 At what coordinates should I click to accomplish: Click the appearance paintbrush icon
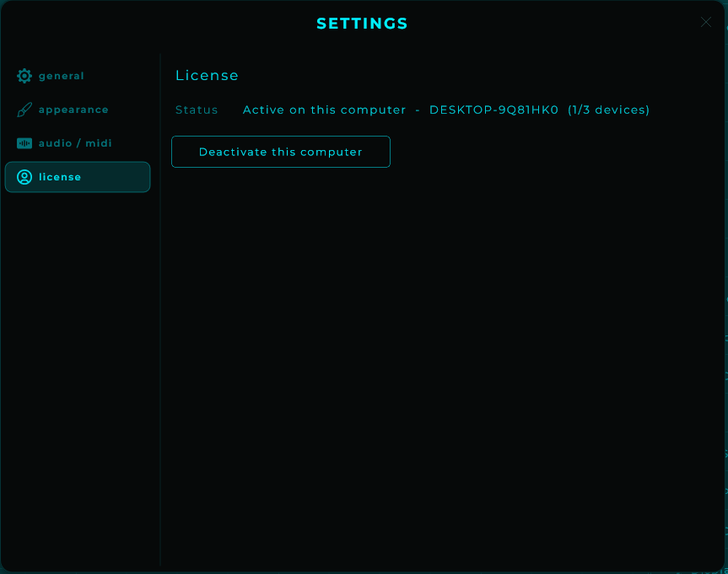(x=24, y=110)
